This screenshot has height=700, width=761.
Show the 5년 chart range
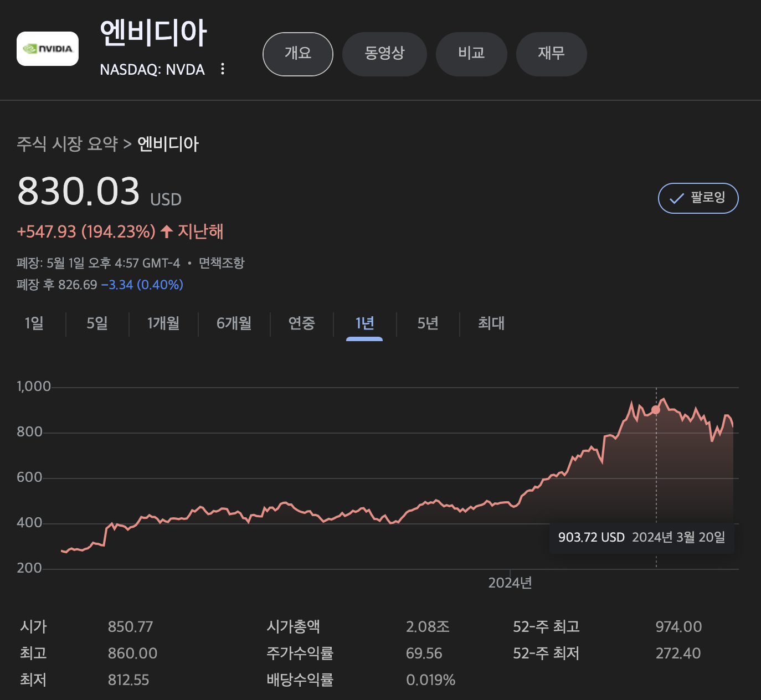(x=428, y=323)
